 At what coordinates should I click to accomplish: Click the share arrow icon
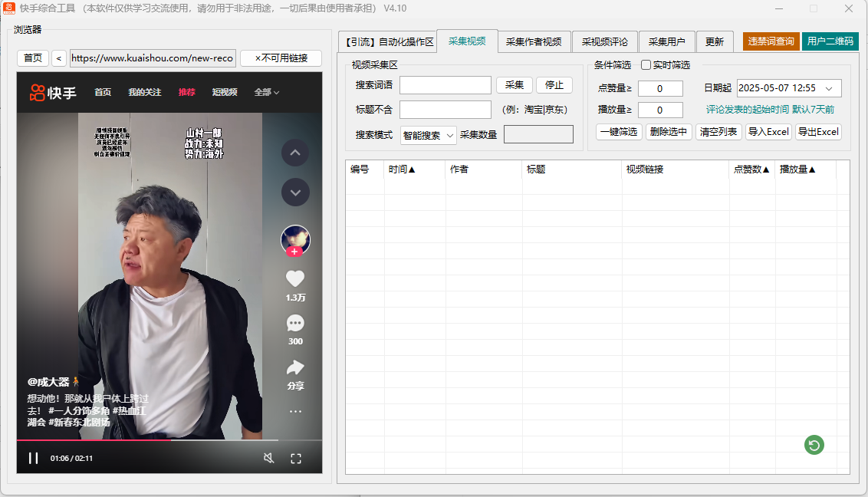coord(295,367)
